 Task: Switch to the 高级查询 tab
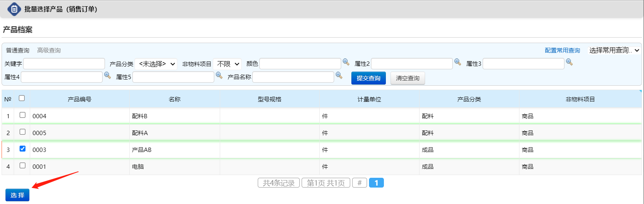pos(49,51)
